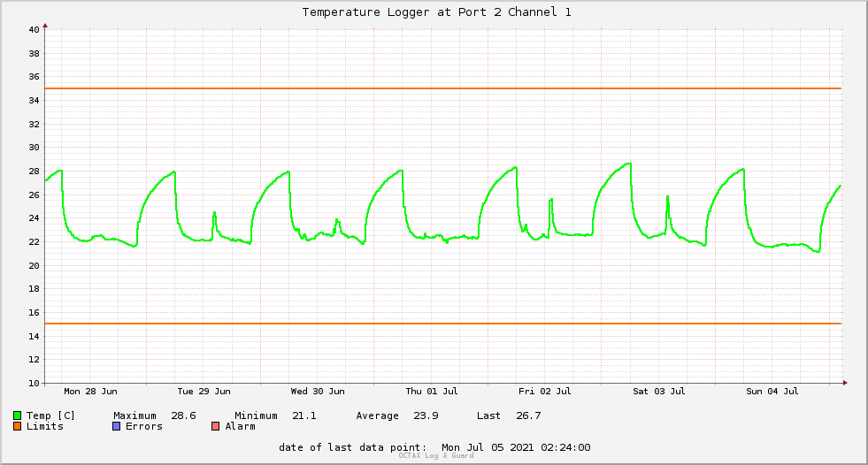Click the green Temp [C] legend swatch
Image resolution: width=868 pixels, height=465 pixels.
point(17,415)
